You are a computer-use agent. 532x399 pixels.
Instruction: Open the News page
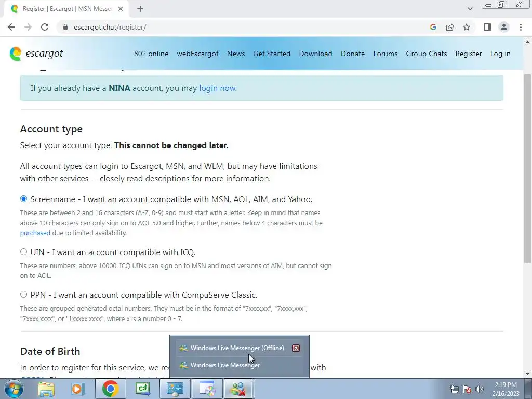tap(236, 54)
